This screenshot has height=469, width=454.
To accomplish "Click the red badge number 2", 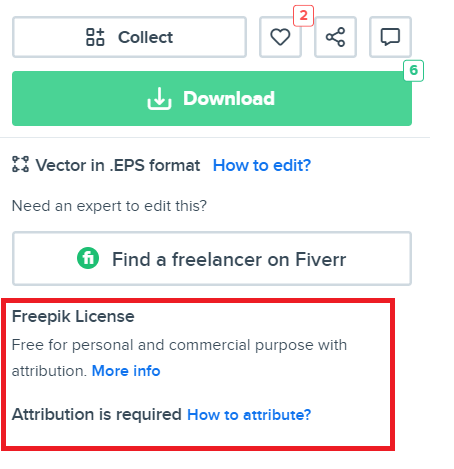I will pos(303,16).
